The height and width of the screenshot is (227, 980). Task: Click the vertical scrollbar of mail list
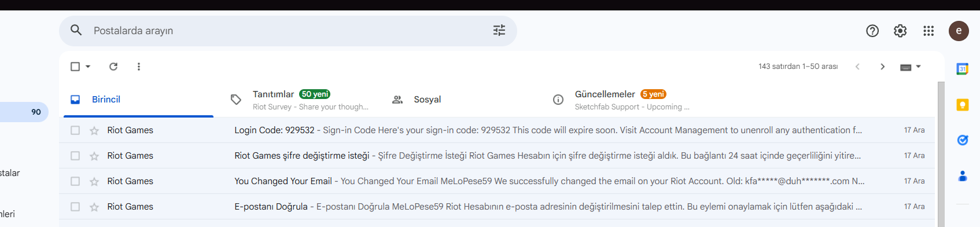(x=941, y=154)
